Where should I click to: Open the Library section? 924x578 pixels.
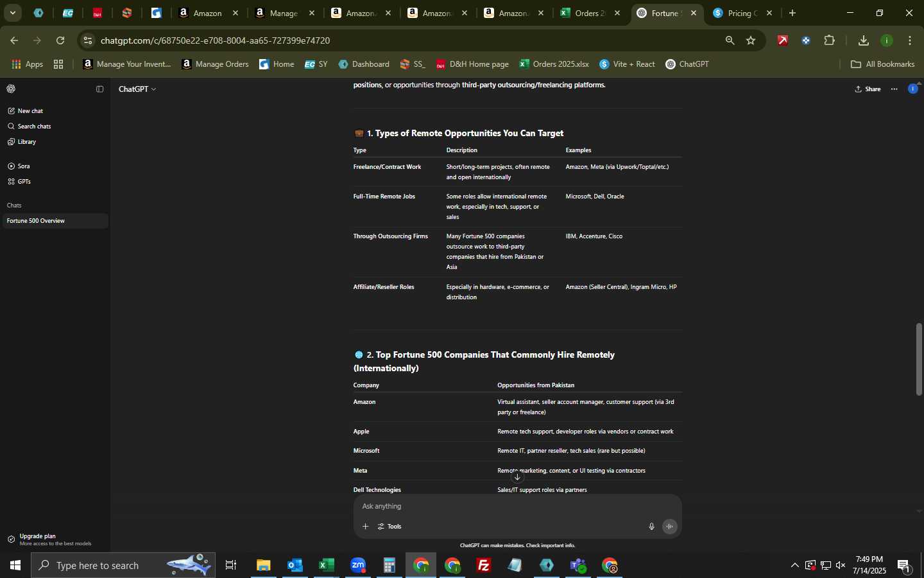tap(22, 142)
